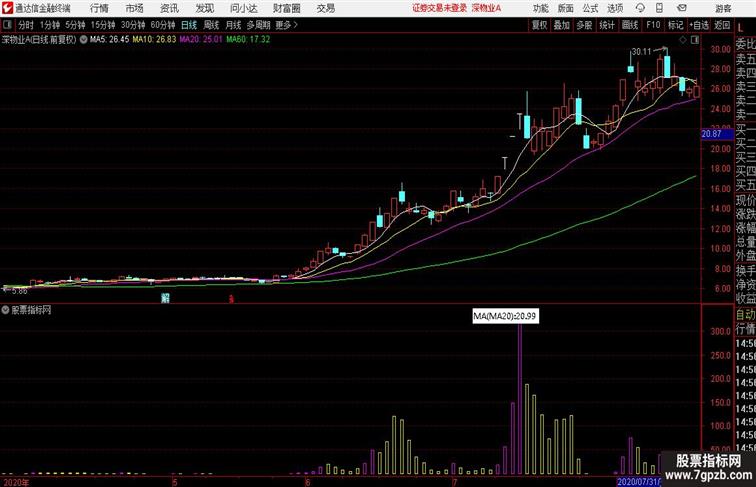The width and height of the screenshot is (756, 487).
Task: Click the diamond icon at chart corner
Action: (x=683, y=40)
